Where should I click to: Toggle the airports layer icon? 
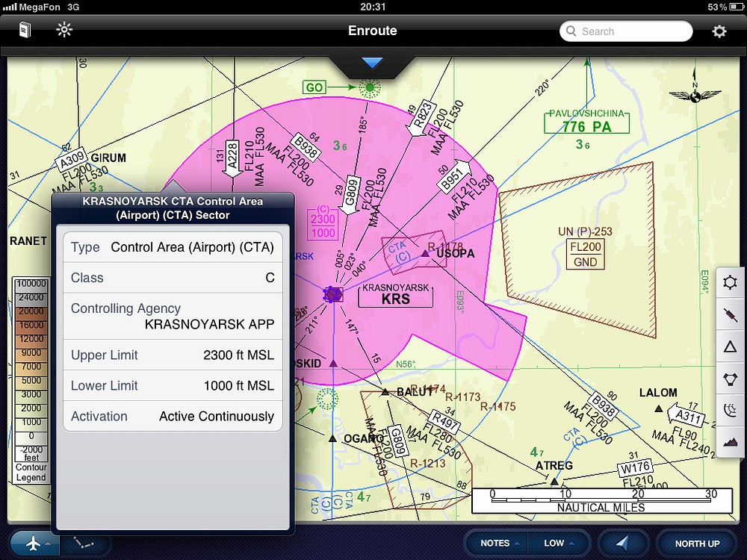[x=730, y=282]
